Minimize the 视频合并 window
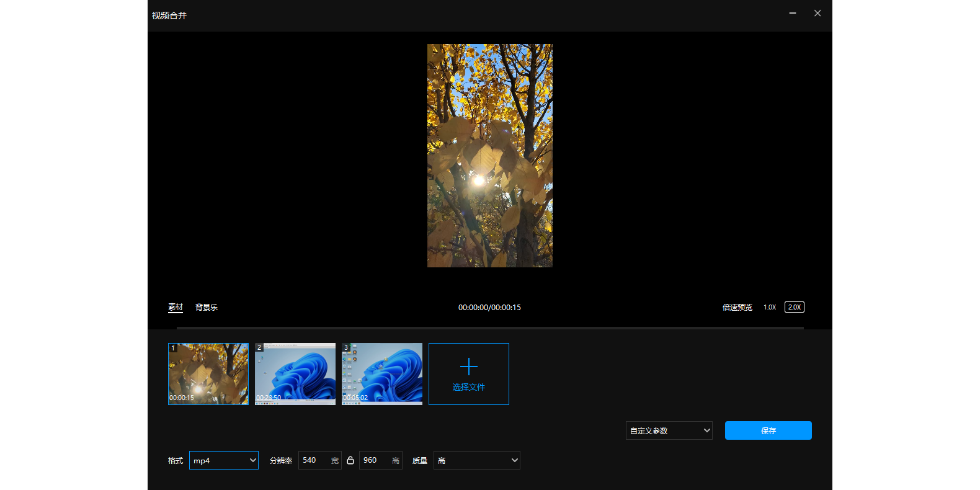Viewport: 980px width, 490px height. [x=792, y=13]
